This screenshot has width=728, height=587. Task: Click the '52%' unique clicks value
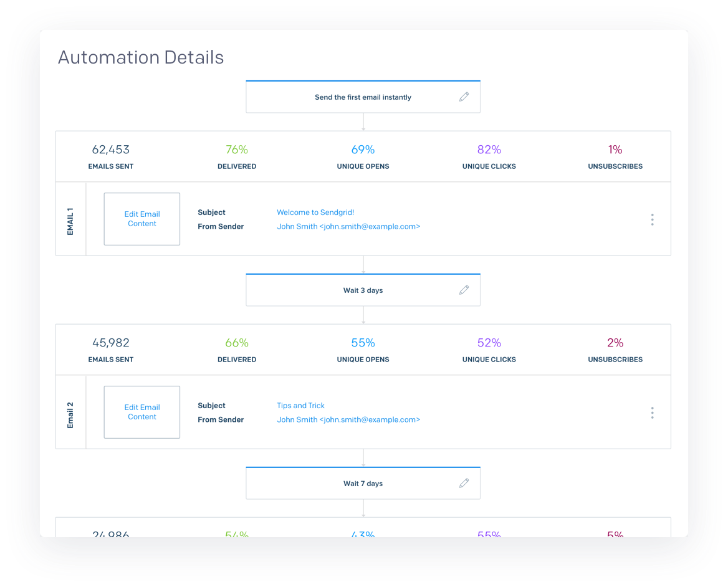[489, 343]
